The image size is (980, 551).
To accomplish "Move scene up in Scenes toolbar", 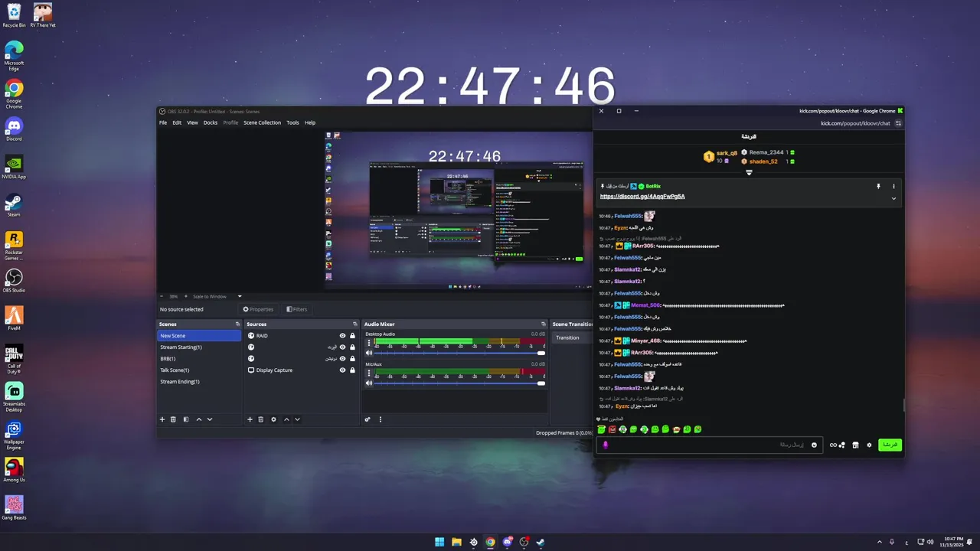I will pyautogui.click(x=199, y=419).
